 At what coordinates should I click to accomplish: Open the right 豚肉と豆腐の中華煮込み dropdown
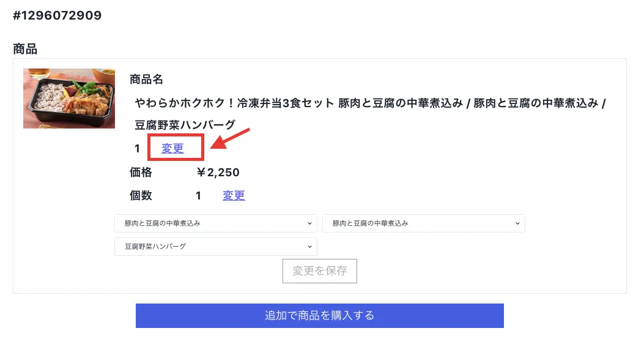click(x=423, y=223)
